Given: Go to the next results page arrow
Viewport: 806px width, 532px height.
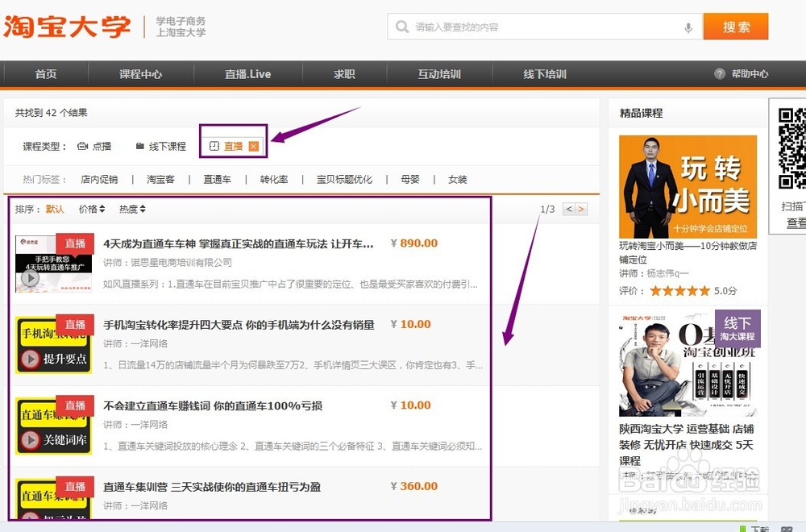Looking at the screenshot, I should [581, 210].
